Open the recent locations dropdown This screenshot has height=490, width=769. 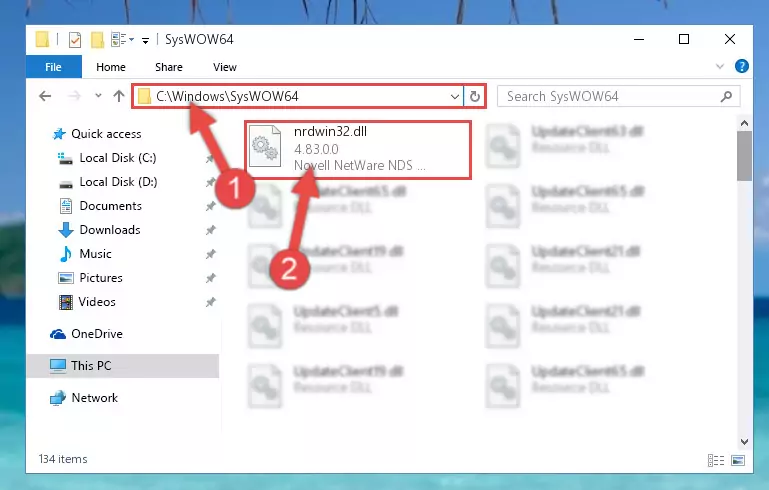point(98,96)
